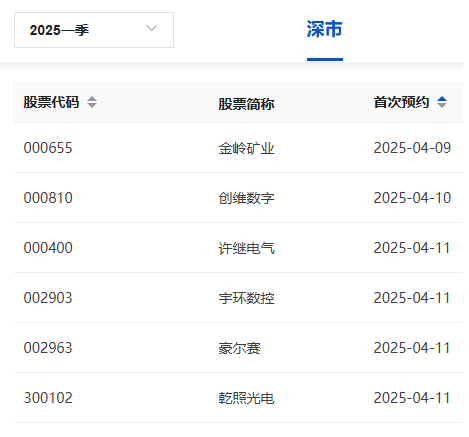Click date 2025-04-09
This screenshot has width=469, height=437.
pyautogui.click(x=412, y=148)
